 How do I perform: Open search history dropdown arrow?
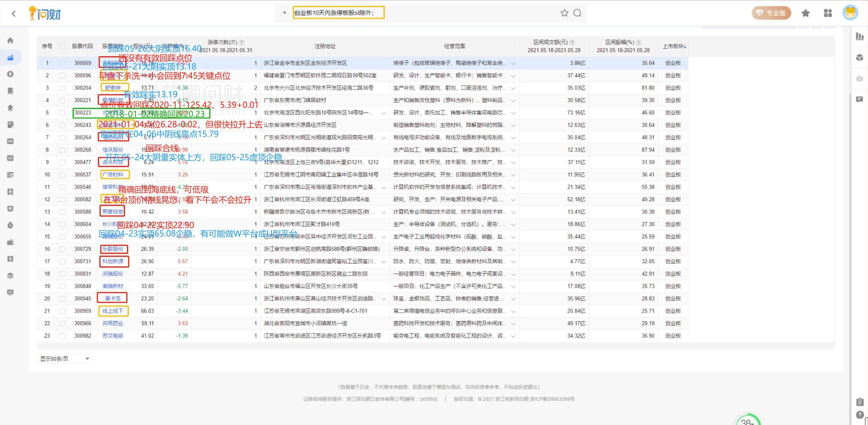click(284, 13)
